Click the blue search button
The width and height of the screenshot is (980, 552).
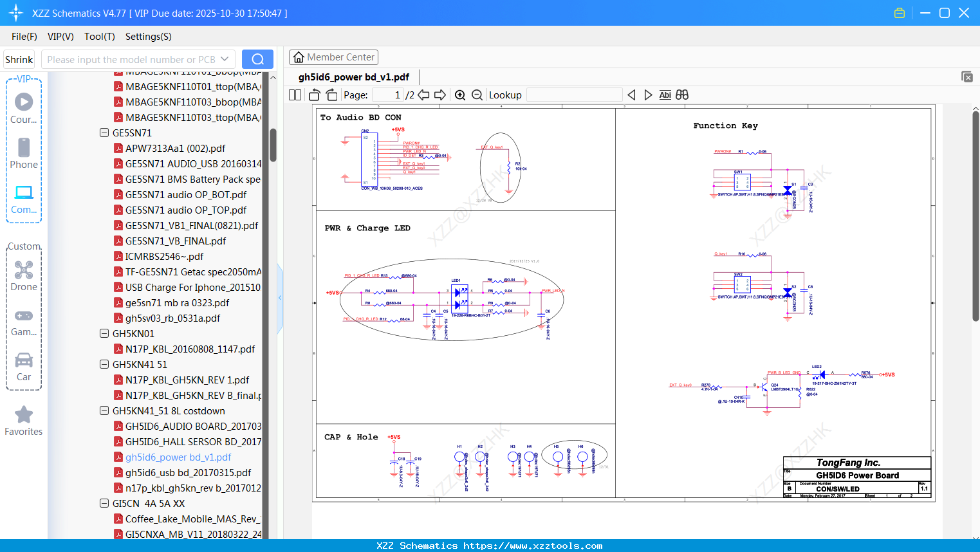pos(257,59)
